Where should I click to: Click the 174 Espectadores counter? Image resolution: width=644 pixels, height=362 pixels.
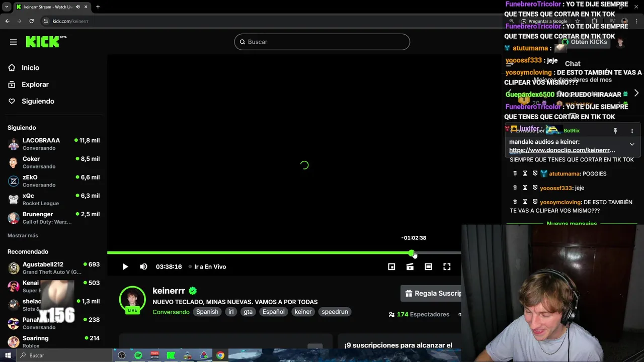click(x=419, y=314)
